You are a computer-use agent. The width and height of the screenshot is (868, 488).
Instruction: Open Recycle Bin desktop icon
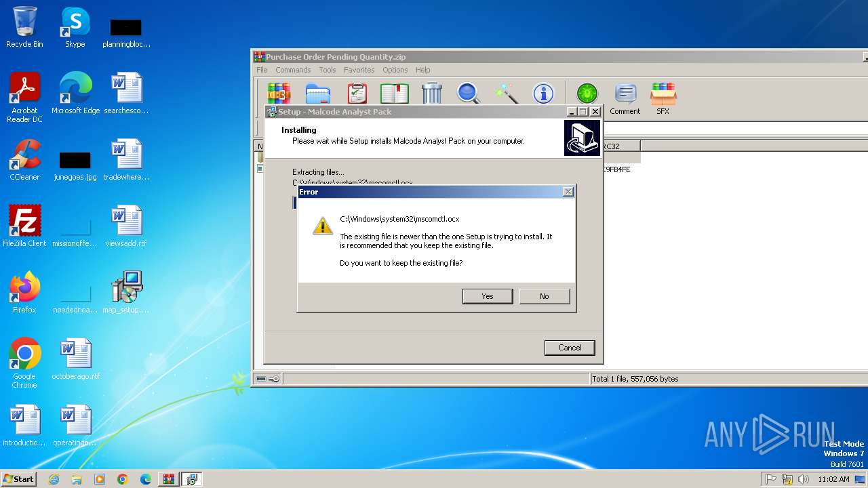[24, 27]
